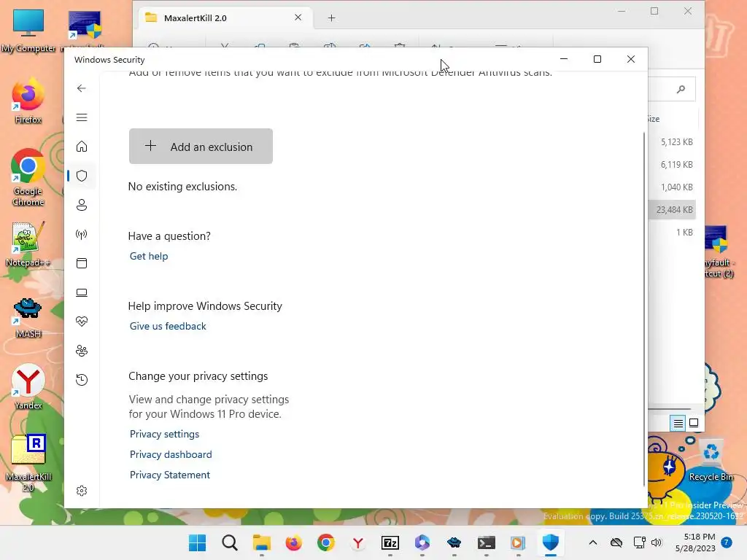Select the MaxalertKill 2.0 Explorer tab
The image size is (747, 560).
224,18
